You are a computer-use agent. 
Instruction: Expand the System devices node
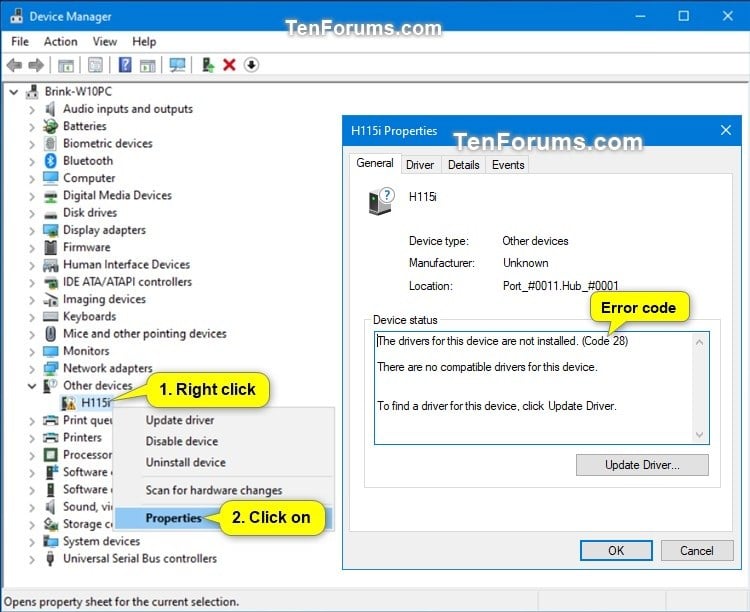pyautogui.click(x=32, y=542)
